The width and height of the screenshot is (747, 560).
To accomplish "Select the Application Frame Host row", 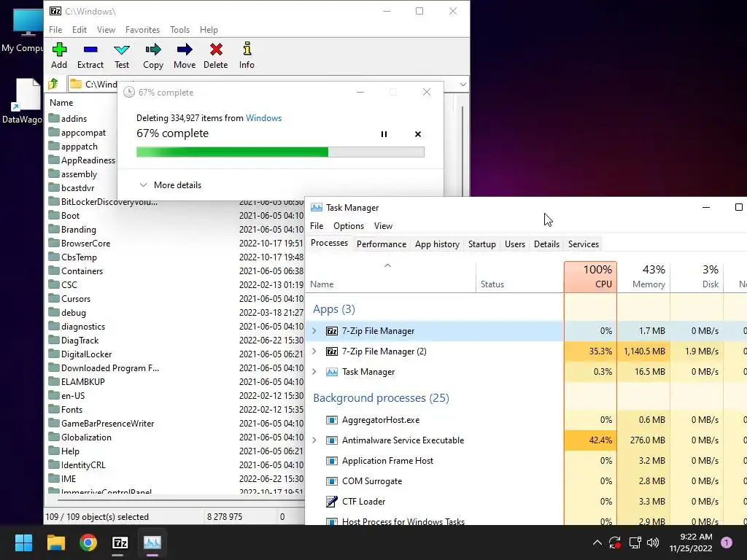I will tap(526, 461).
